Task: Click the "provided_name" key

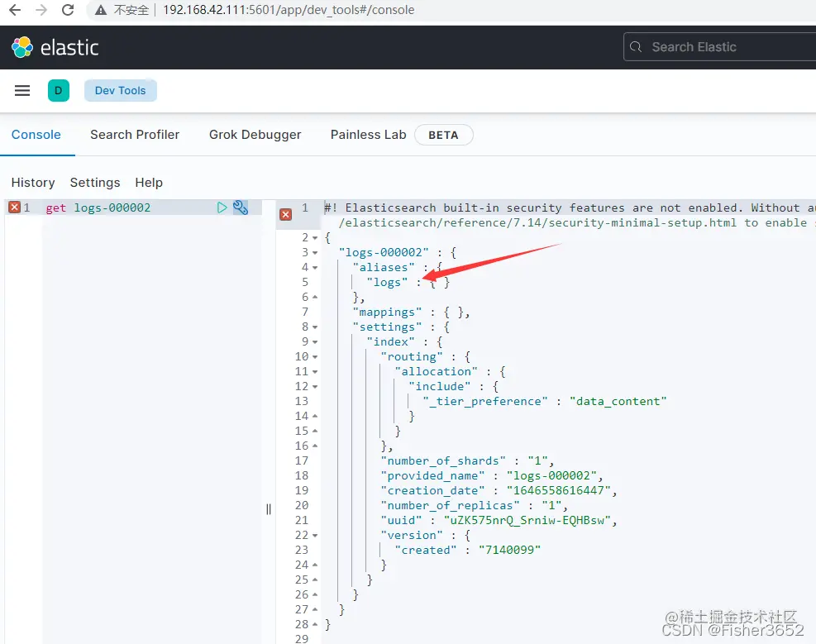Action: [x=432, y=476]
